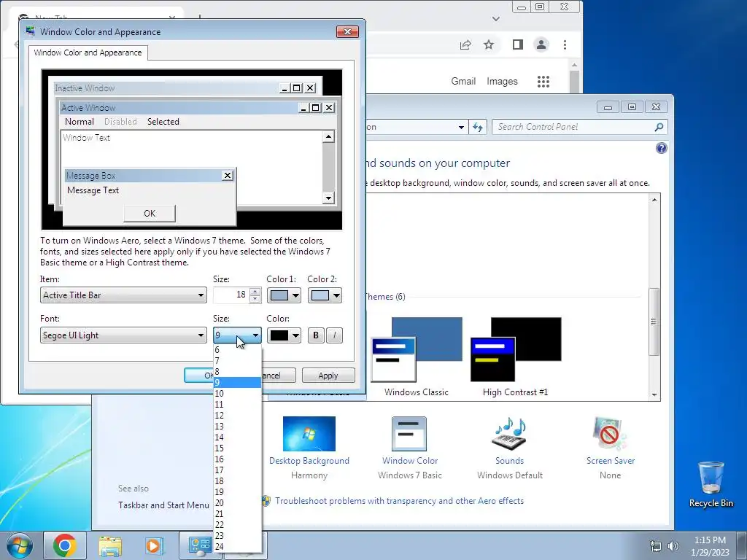Select font size 8 in the list
Image resolution: width=747 pixels, height=560 pixels.
[237, 372]
